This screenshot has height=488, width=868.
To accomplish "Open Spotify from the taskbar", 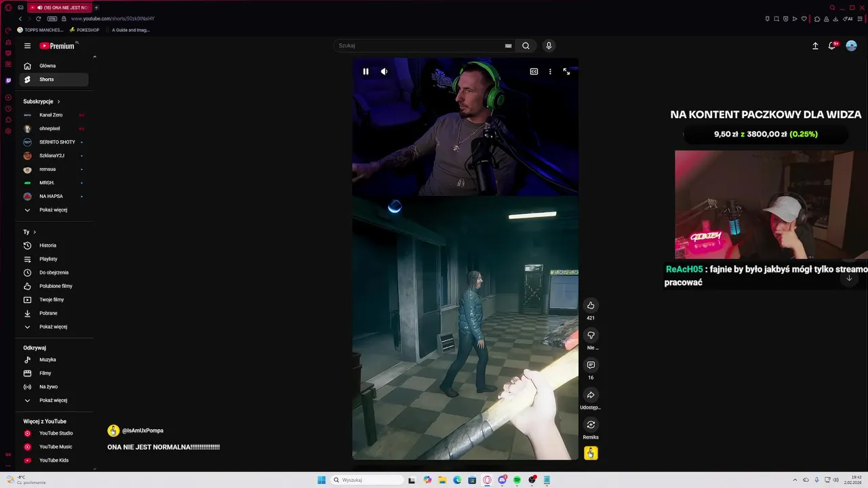I will pyautogui.click(x=517, y=480).
